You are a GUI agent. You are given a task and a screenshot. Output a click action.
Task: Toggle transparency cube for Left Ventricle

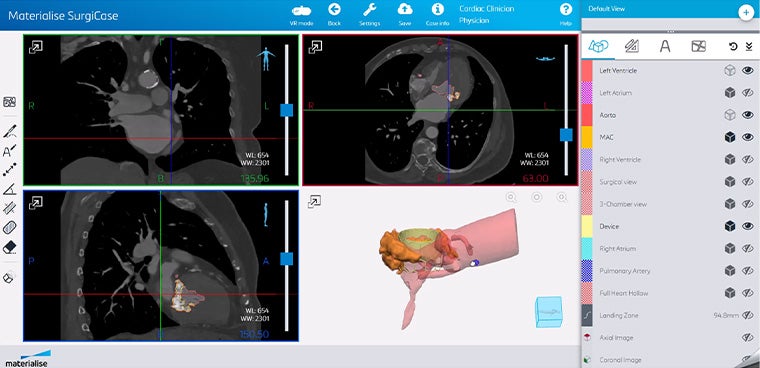click(x=729, y=71)
